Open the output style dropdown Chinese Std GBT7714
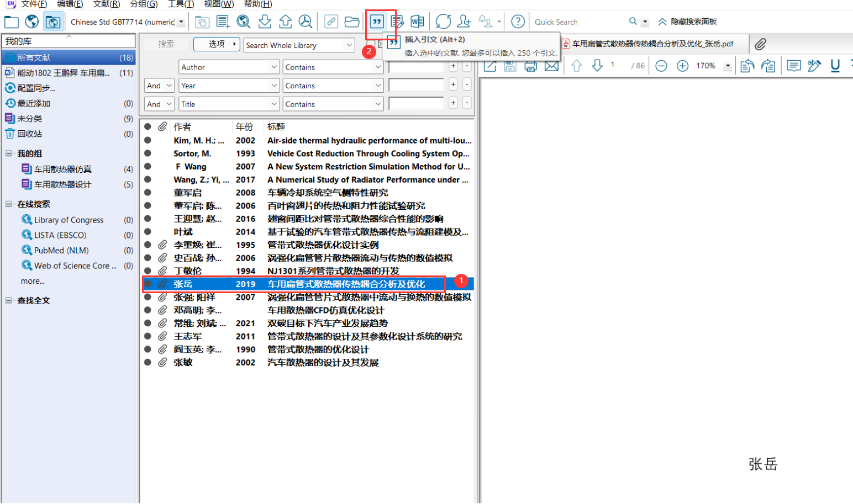This screenshot has width=853, height=504. [181, 22]
